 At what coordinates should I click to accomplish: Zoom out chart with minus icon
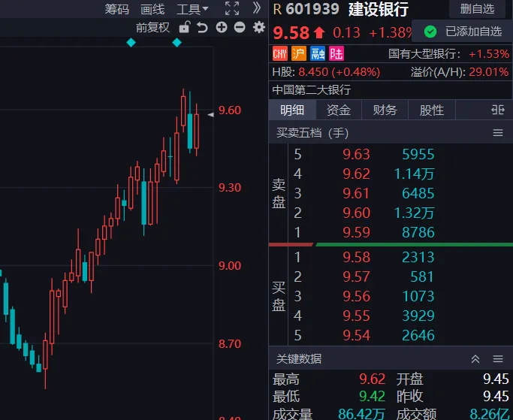pos(240,27)
